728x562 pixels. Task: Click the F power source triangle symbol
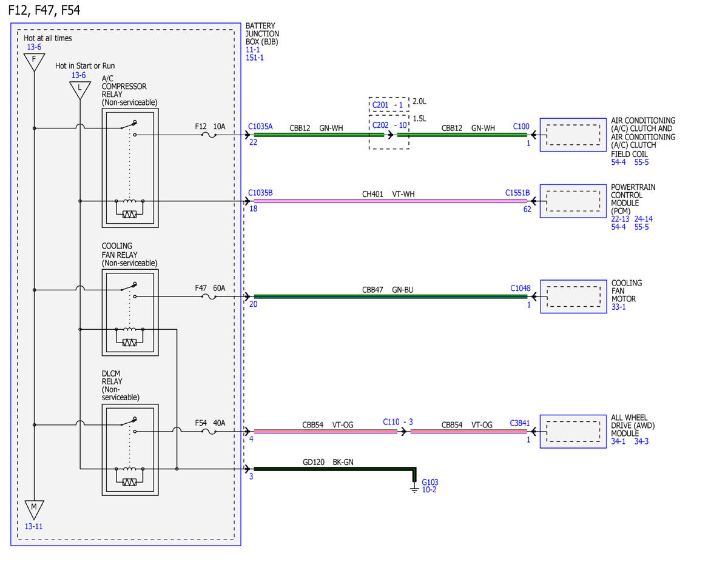pos(34,61)
